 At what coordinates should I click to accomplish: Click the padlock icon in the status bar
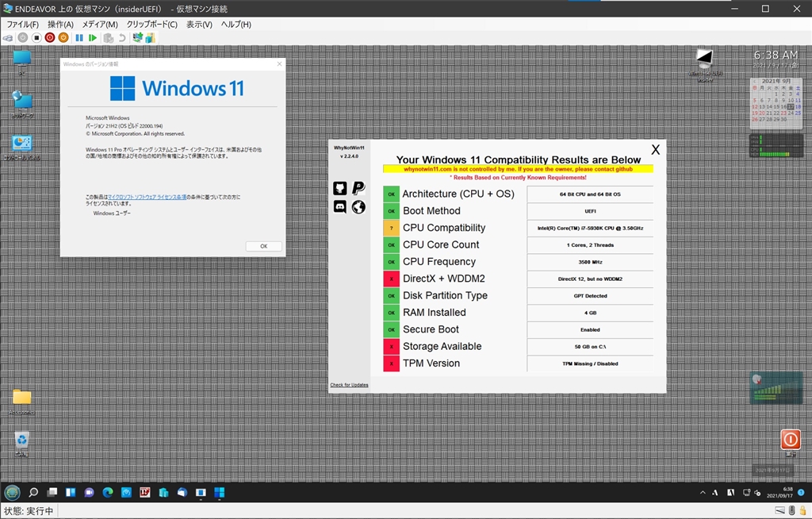(x=802, y=511)
